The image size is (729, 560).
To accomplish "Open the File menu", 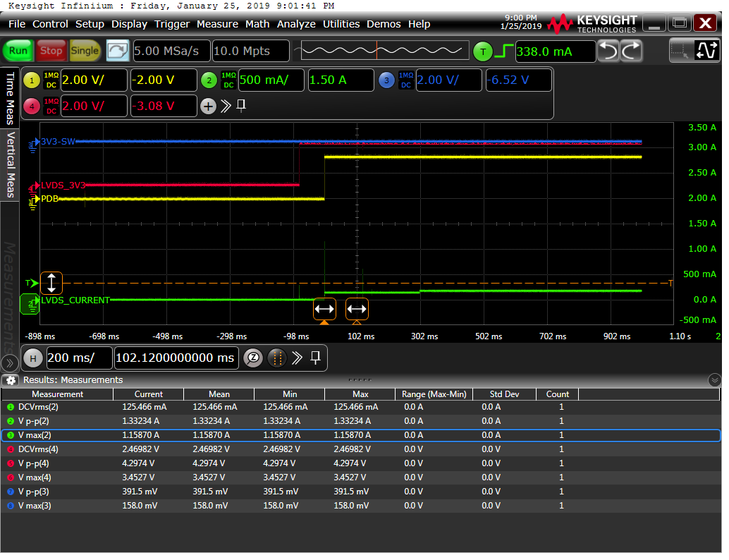I will 17,24.
